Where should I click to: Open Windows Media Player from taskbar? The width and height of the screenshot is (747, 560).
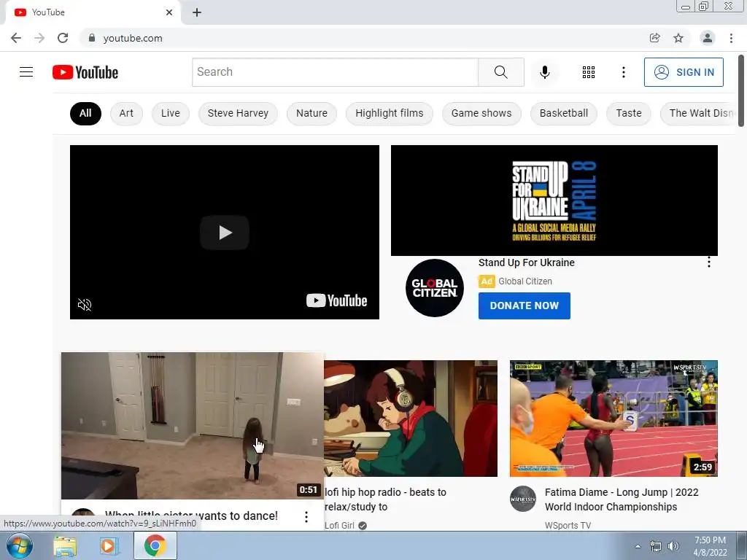click(109, 546)
